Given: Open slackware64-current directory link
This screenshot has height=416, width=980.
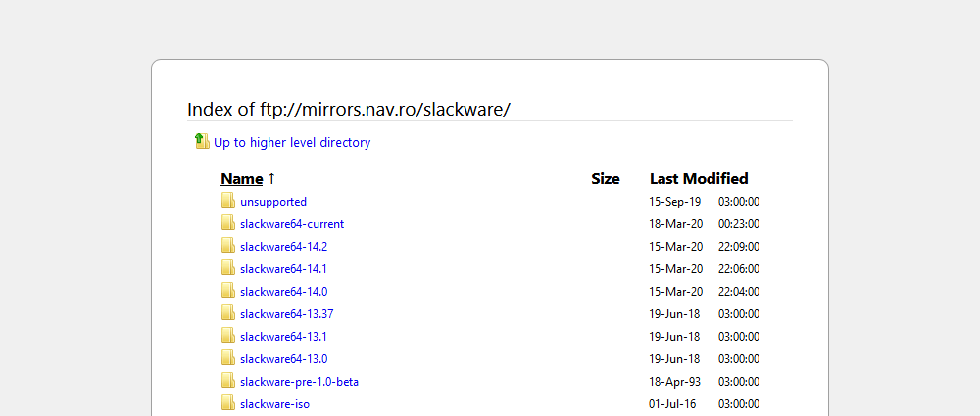Looking at the screenshot, I should point(292,224).
